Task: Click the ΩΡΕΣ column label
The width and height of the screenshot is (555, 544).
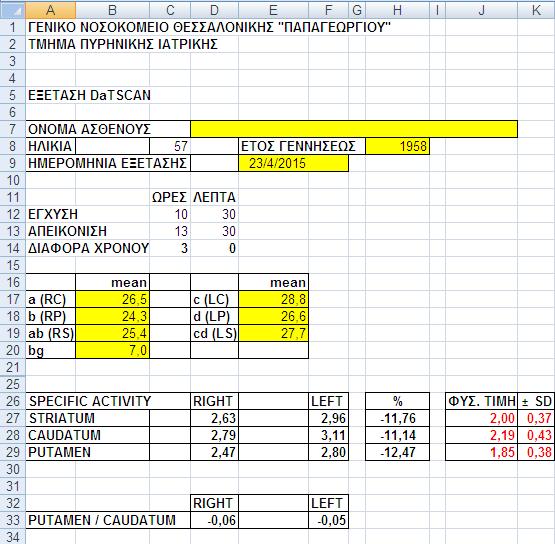Action: (x=170, y=197)
